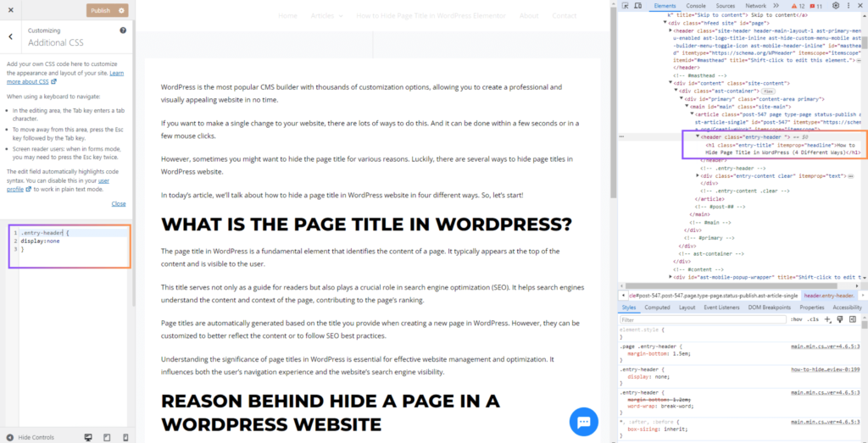Collapse the div id=page node

point(665,23)
